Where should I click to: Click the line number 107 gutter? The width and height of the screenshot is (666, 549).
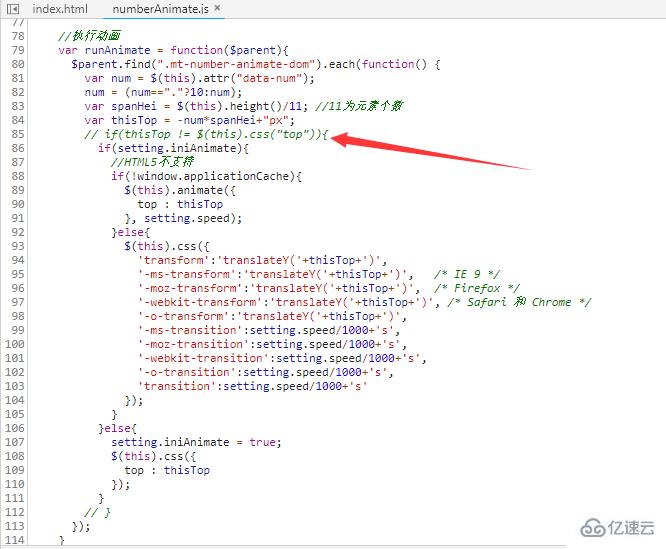click(15, 442)
